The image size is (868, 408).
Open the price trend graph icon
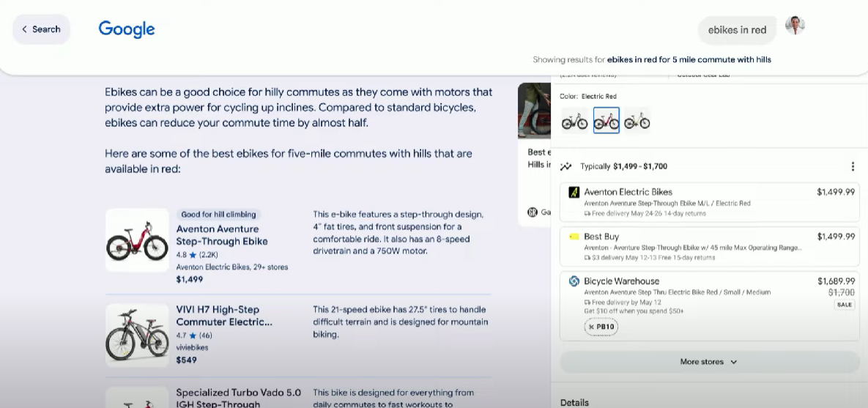(x=565, y=166)
